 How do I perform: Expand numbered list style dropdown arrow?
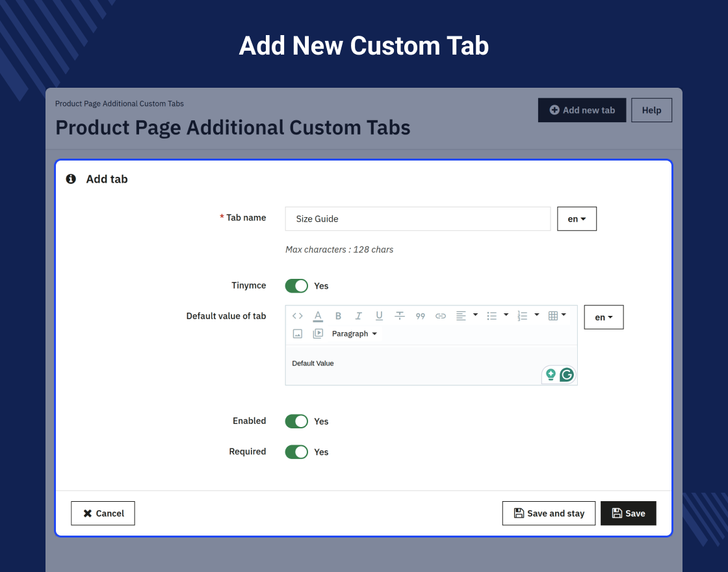(x=537, y=315)
